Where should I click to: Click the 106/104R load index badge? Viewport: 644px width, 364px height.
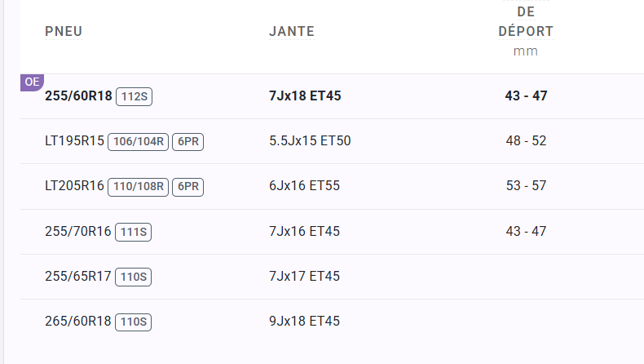point(138,142)
